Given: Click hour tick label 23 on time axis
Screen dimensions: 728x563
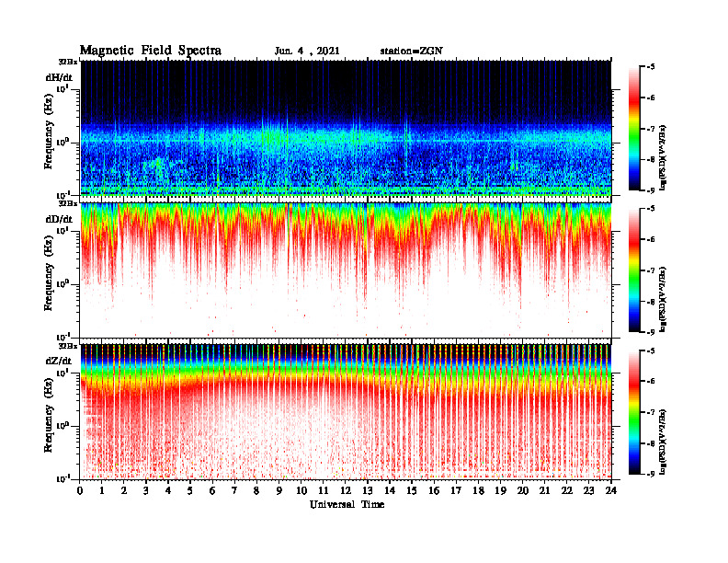Looking at the screenshot, I should 589,490.
